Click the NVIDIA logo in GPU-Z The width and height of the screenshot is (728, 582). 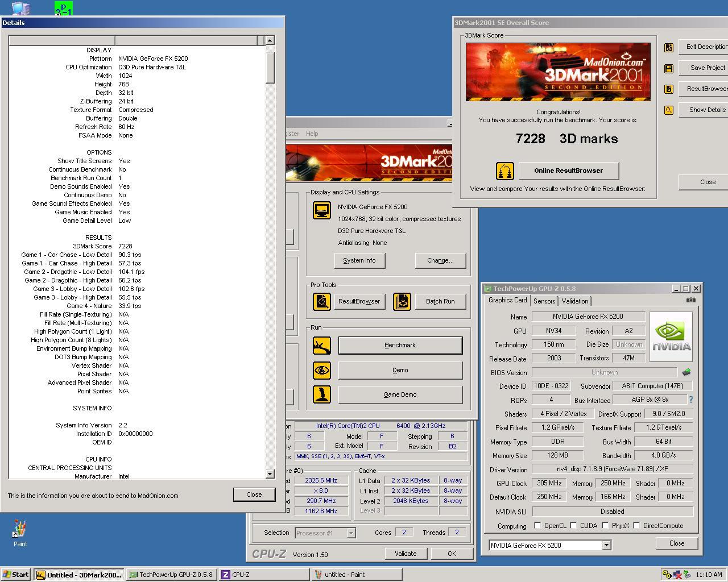point(671,336)
